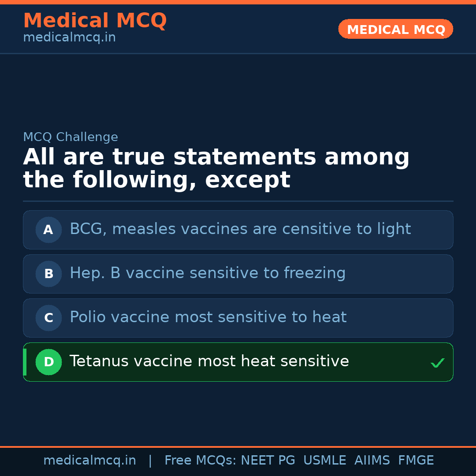Select the letter B option circle
The height and width of the screenshot is (476, 476).
click(x=48, y=274)
